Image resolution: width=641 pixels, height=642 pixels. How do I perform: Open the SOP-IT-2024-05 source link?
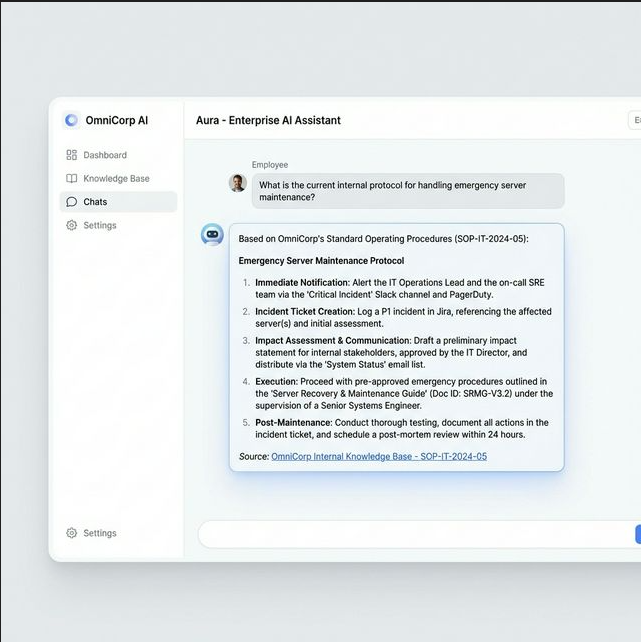pos(379,457)
